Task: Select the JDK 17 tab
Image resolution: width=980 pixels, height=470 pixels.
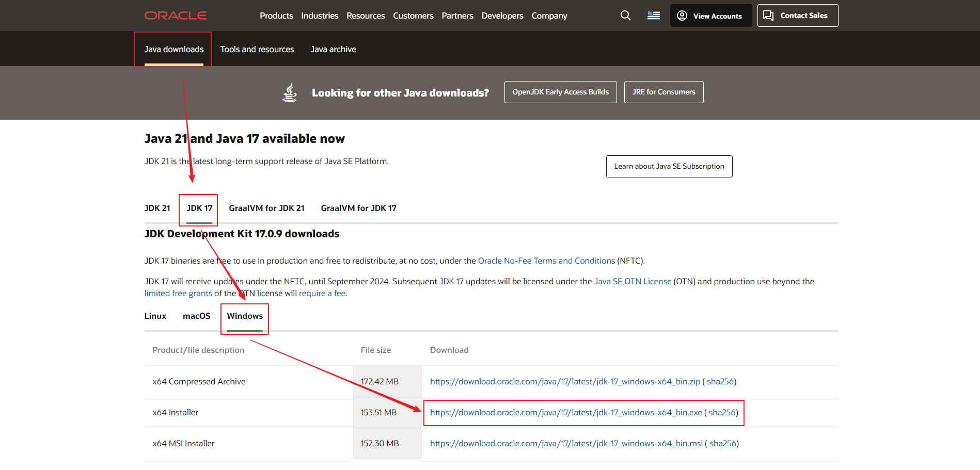Action: click(199, 208)
